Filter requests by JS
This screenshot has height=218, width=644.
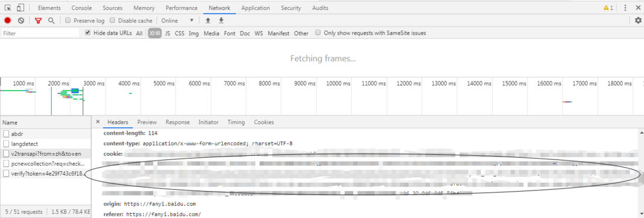168,33
